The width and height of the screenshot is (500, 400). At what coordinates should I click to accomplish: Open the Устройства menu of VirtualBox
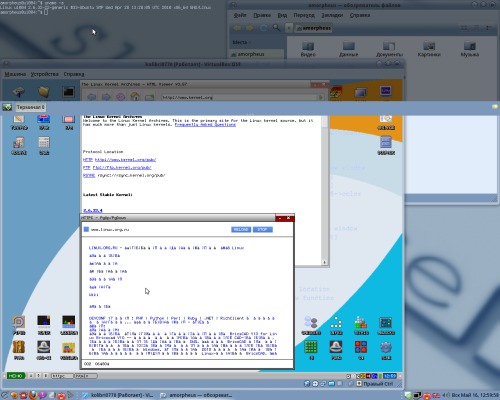pyautogui.click(x=45, y=74)
